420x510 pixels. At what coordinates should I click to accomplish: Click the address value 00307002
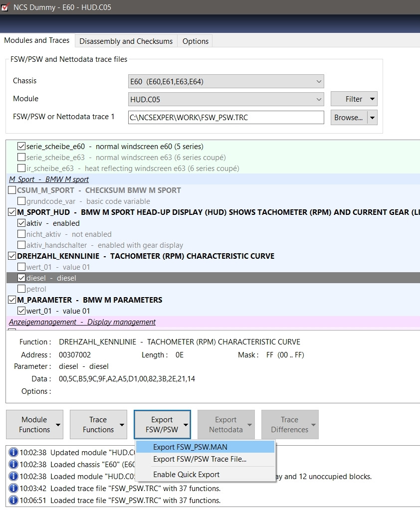pyautogui.click(x=75, y=355)
